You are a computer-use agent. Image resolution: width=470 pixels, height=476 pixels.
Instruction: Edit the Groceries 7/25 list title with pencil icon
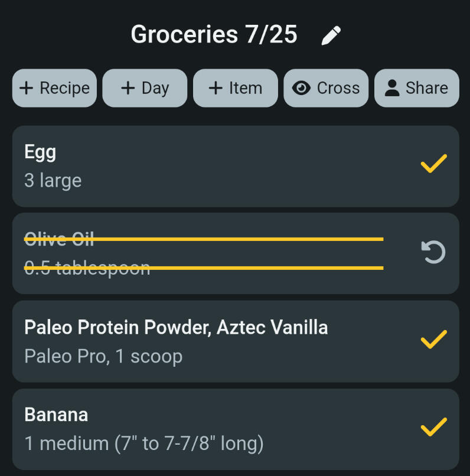[x=331, y=35]
